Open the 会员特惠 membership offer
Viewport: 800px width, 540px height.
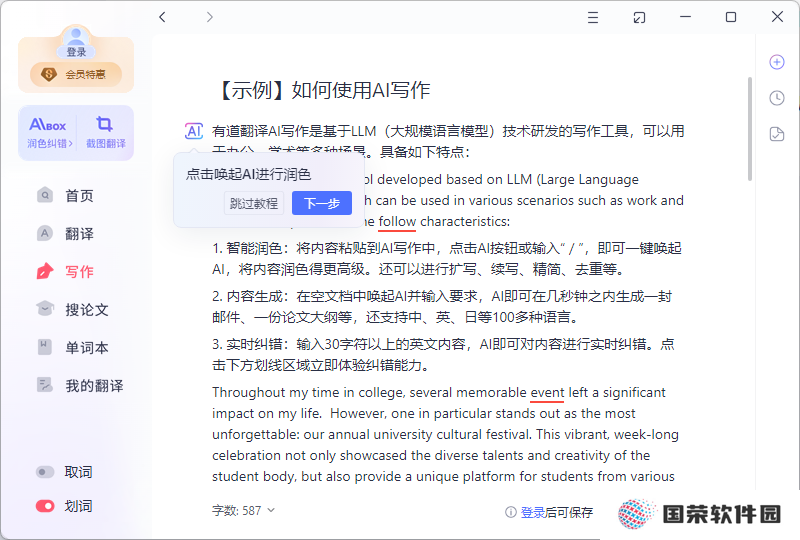(76, 75)
